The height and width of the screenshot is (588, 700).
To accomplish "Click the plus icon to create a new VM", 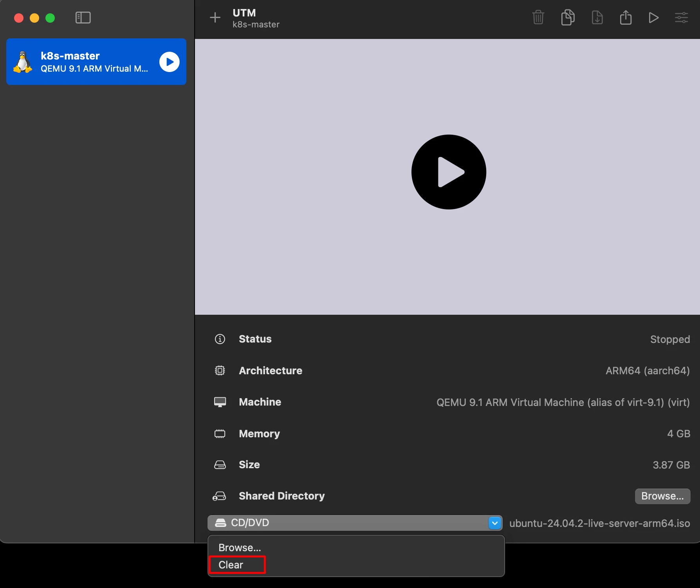I will 215,18.
